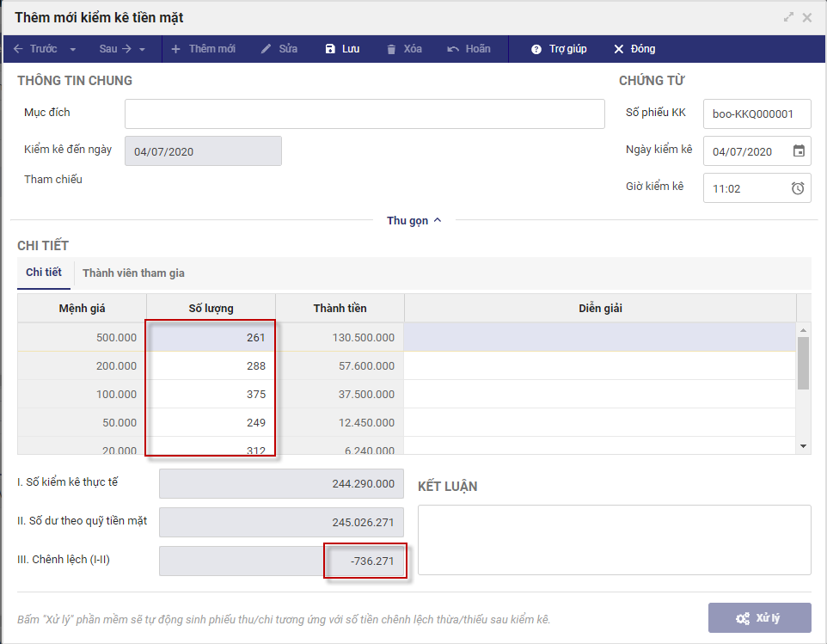Image resolution: width=827 pixels, height=644 pixels.
Task: Click the Thêm mới plus button
Action: 204,49
